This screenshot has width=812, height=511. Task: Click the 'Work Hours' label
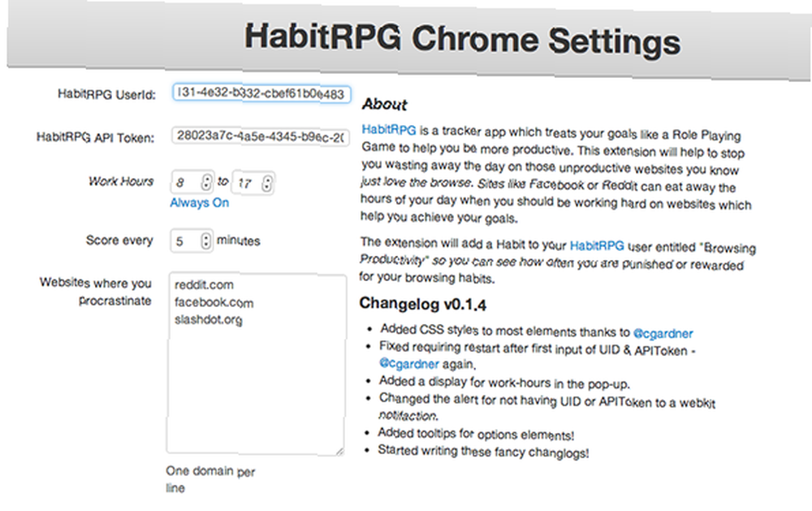121,181
